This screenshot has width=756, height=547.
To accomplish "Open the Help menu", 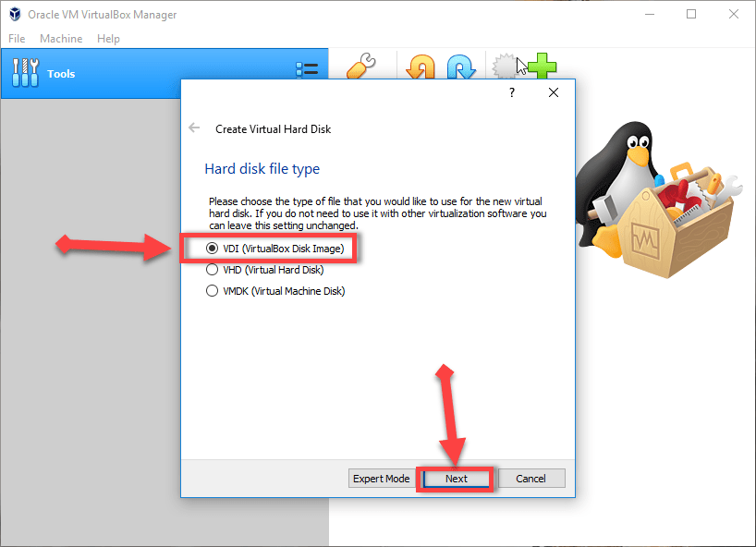I will click(x=108, y=39).
